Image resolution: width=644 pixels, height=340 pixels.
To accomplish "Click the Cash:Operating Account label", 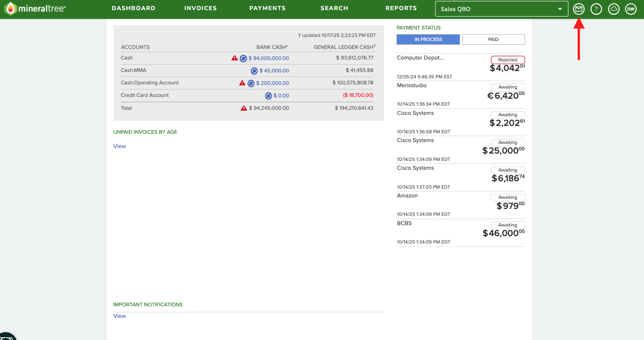I will [150, 83].
